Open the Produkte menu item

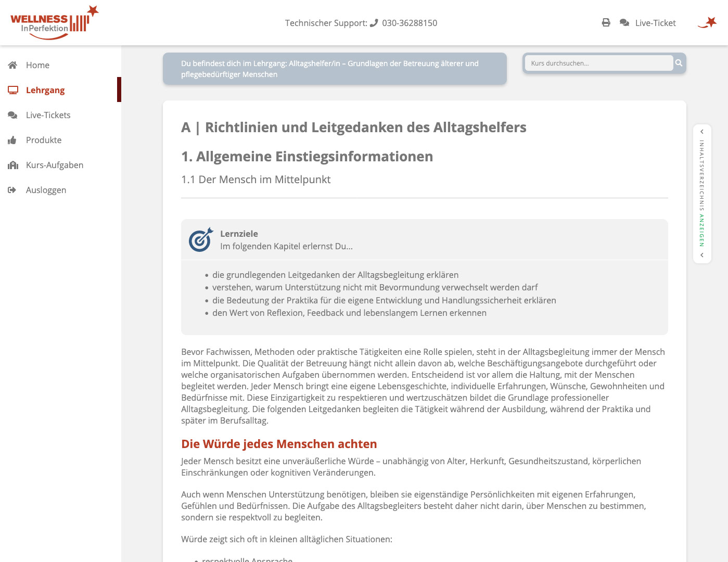click(x=44, y=140)
